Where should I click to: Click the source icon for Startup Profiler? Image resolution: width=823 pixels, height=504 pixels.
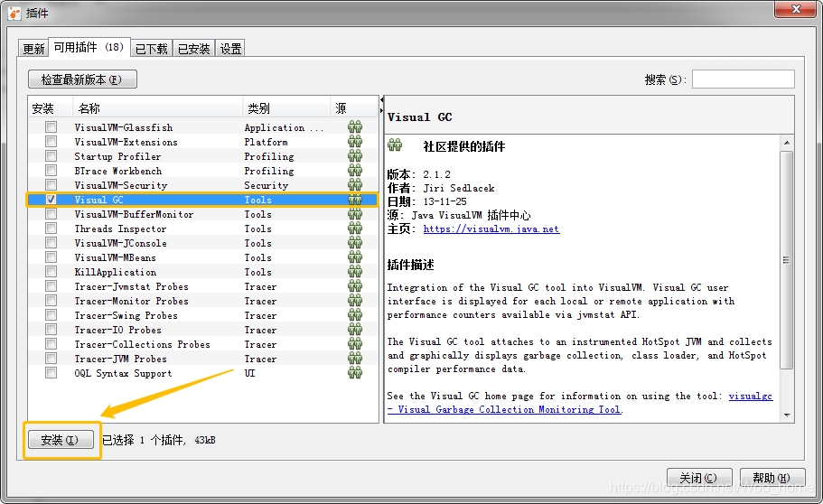(x=355, y=156)
